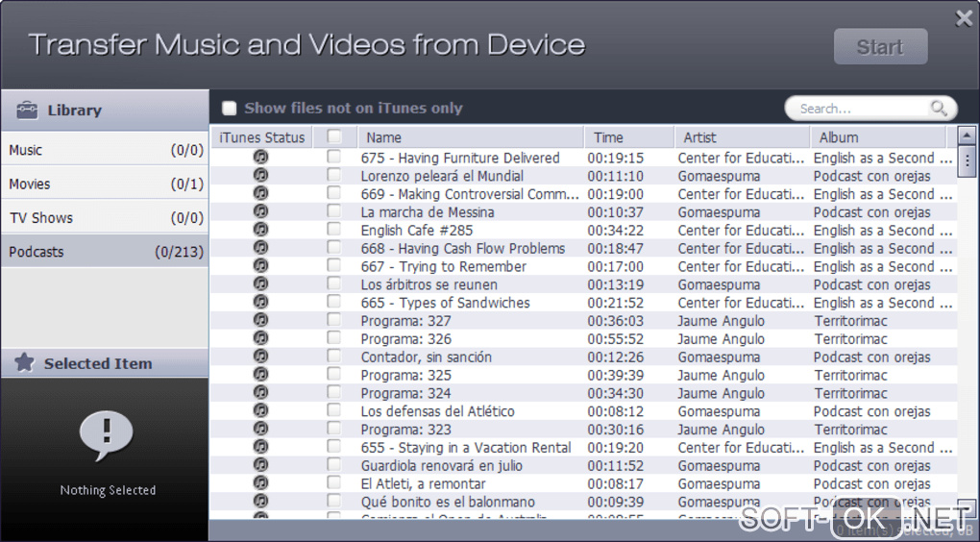Image resolution: width=980 pixels, height=542 pixels.
Task: Check the box for 675 - Having Furniture Delivered
Action: [334, 158]
